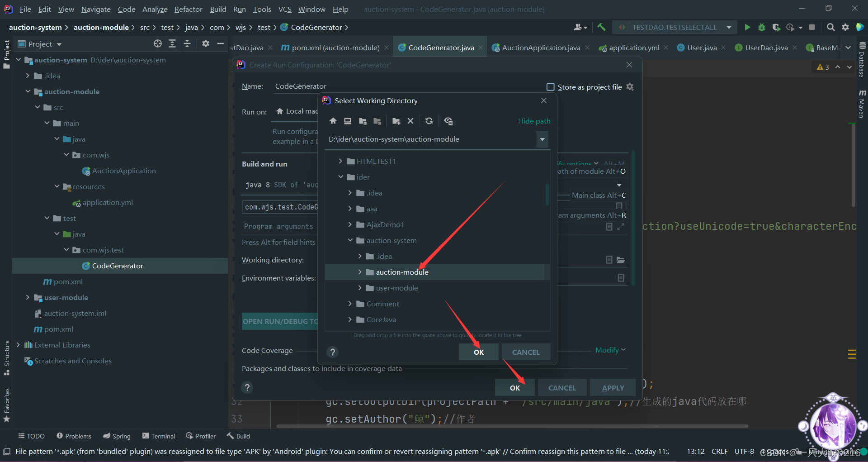Confirm OK in Select Working Directory dialog
This screenshot has height=462, width=868.
[x=479, y=352]
